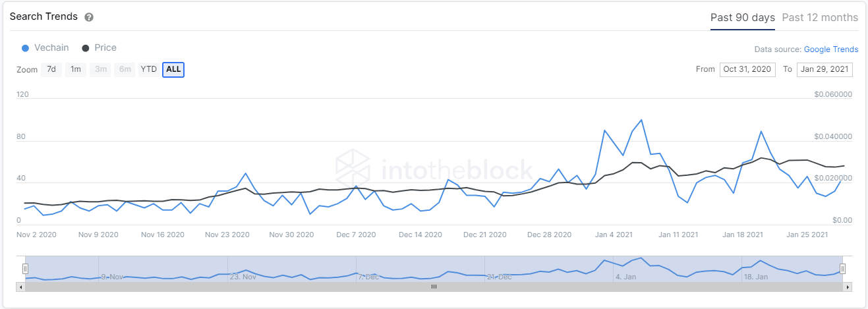This screenshot has width=868, height=309.
Task: Click the navigator scrollbar center grip
Action: tap(434, 287)
